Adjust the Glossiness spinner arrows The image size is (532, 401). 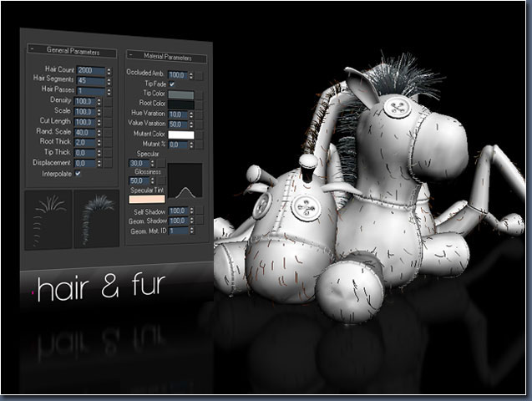[x=153, y=180]
